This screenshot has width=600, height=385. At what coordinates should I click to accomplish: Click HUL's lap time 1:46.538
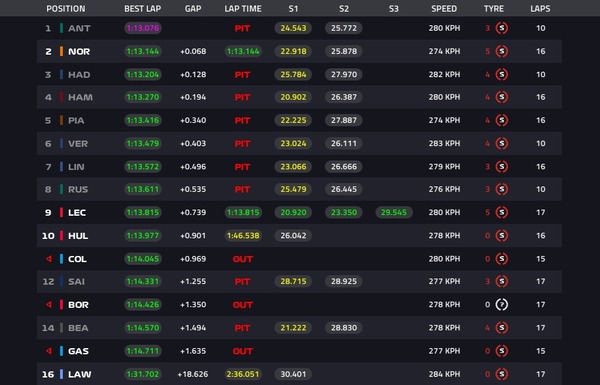click(243, 235)
